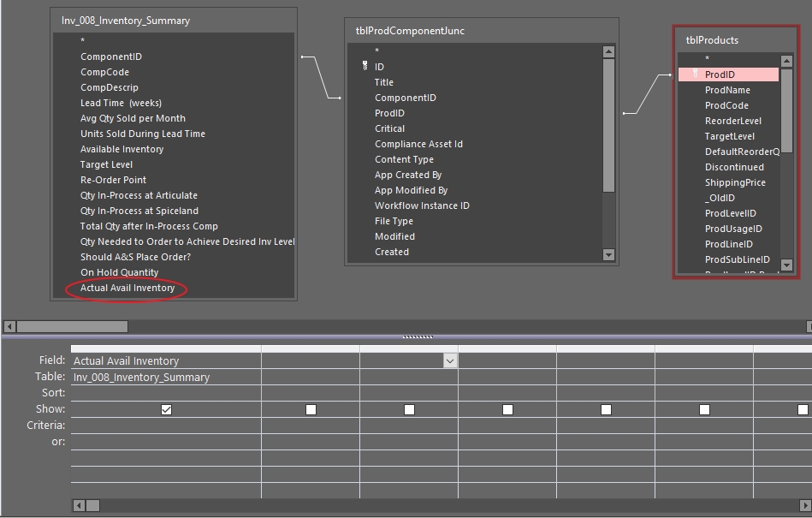Screen dimensions: 812x518
Task: Click the vertical scrollbar thumb in tblProducts
Action: (x=786, y=110)
